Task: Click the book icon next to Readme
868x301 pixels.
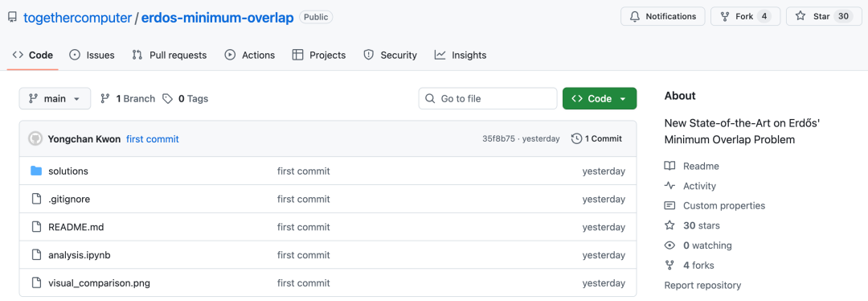Action: pyautogui.click(x=669, y=166)
